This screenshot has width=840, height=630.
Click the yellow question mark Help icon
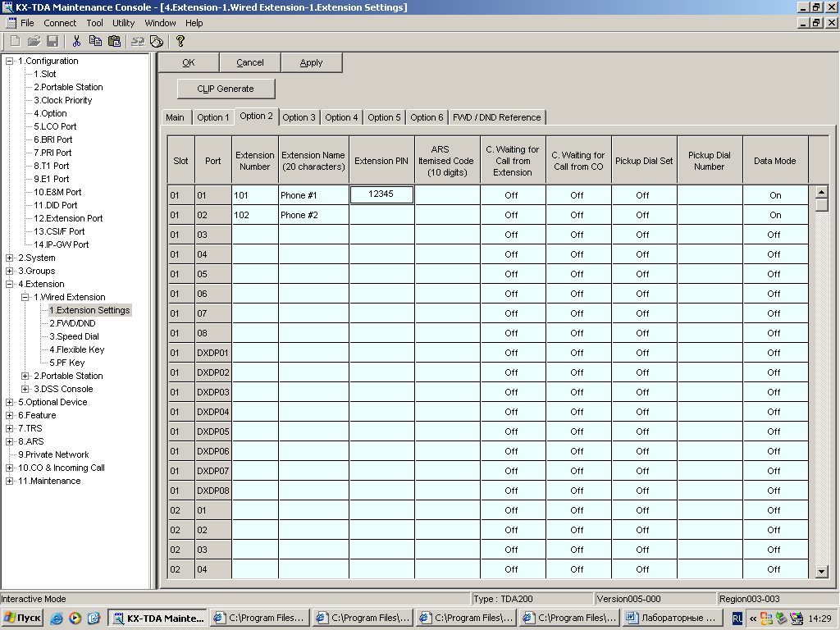180,41
